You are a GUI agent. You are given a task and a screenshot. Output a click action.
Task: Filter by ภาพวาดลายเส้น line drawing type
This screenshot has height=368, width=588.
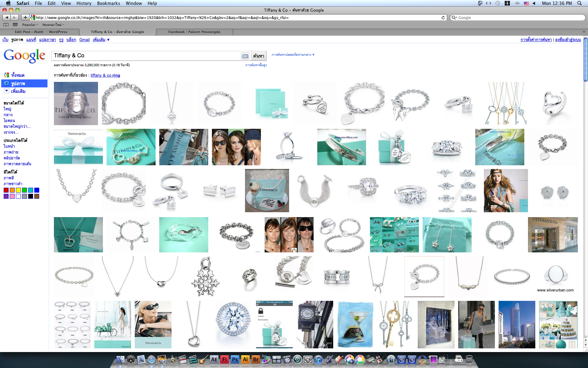[x=17, y=164]
